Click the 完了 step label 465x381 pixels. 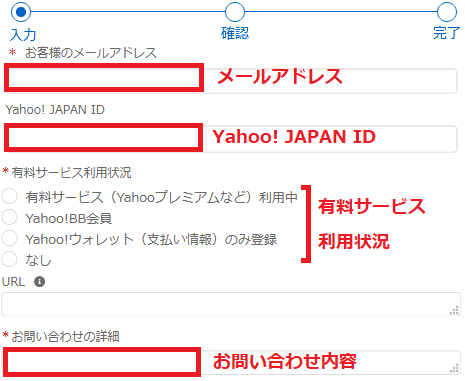click(447, 33)
